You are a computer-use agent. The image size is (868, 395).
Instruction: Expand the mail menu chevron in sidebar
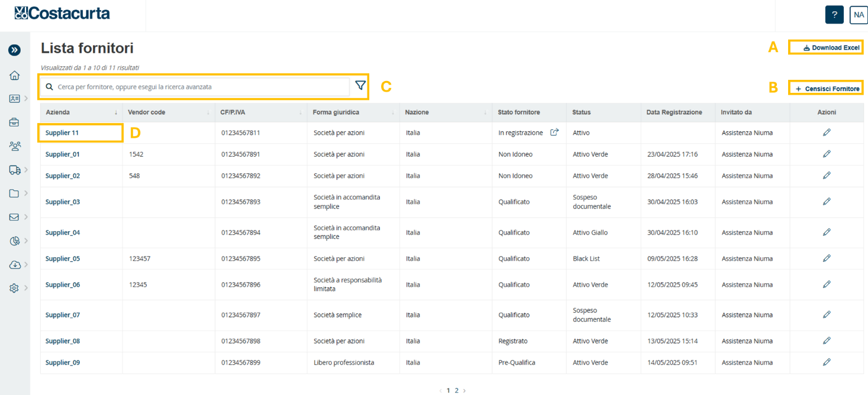coord(26,217)
